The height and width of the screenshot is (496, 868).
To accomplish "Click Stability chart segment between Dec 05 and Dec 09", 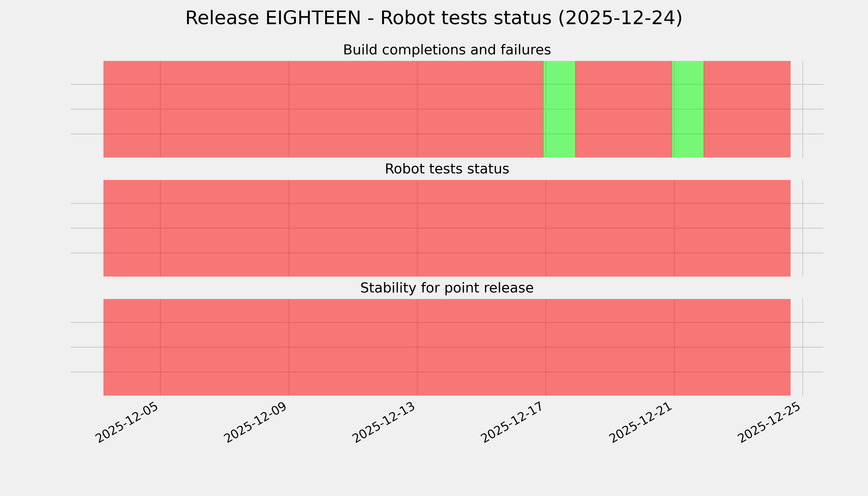I will pos(224,347).
